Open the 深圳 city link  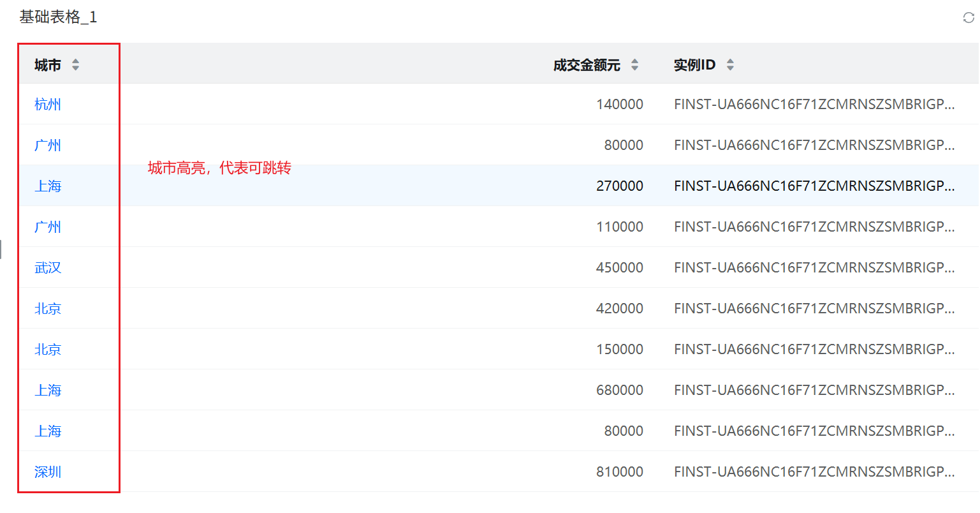coord(48,472)
